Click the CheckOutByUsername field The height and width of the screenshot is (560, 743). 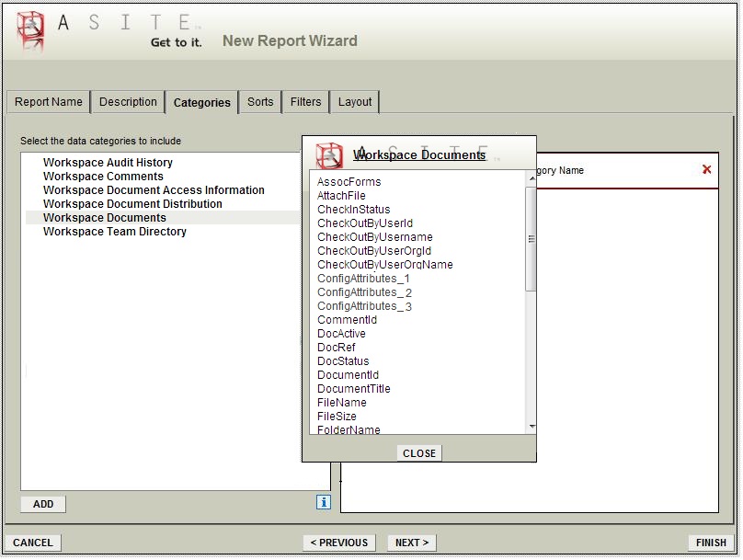coord(375,237)
